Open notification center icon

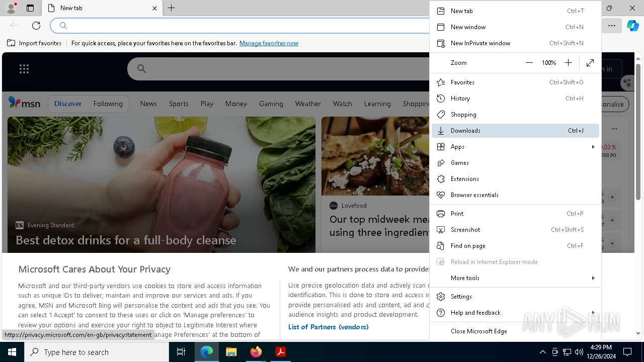point(627,352)
